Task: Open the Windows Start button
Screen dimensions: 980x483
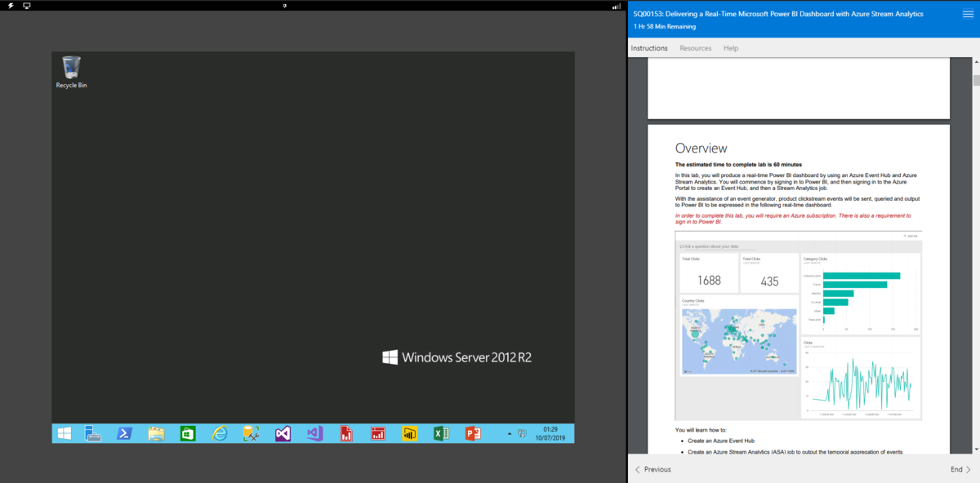Action: 64,433
